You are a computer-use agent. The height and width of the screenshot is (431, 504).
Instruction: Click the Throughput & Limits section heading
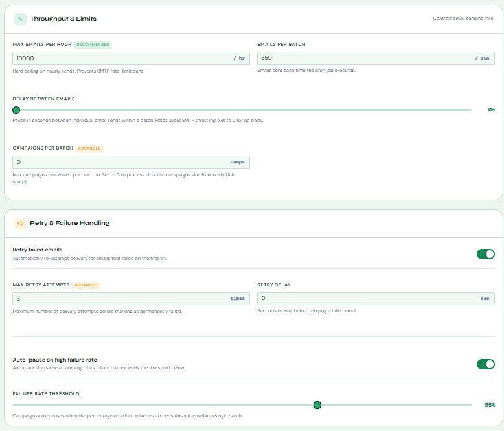coord(63,19)
